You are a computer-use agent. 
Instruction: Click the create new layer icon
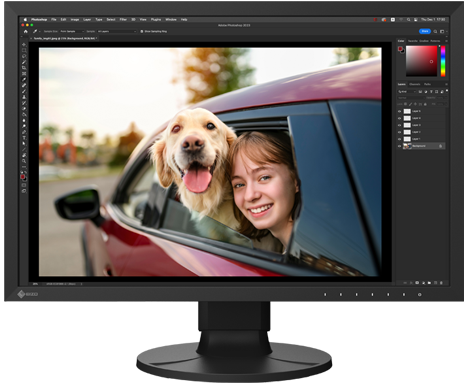(435, 283)
